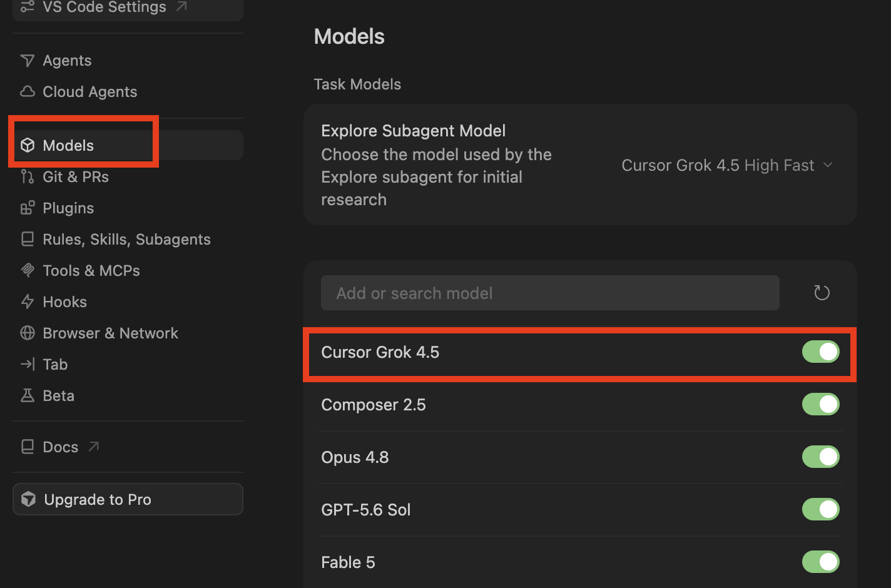Click the Tab arrow icon
Viewport: 891px width, 588px height.
point(28,365)
